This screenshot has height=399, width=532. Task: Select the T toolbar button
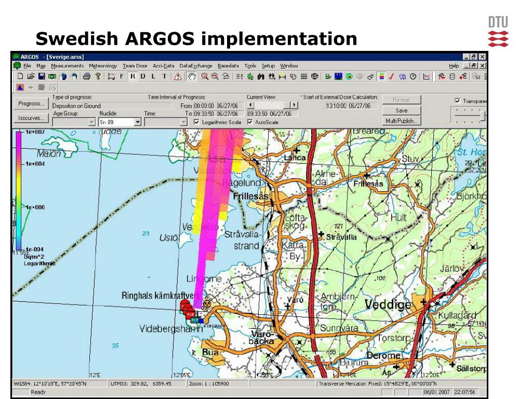(x=165, y=76)
